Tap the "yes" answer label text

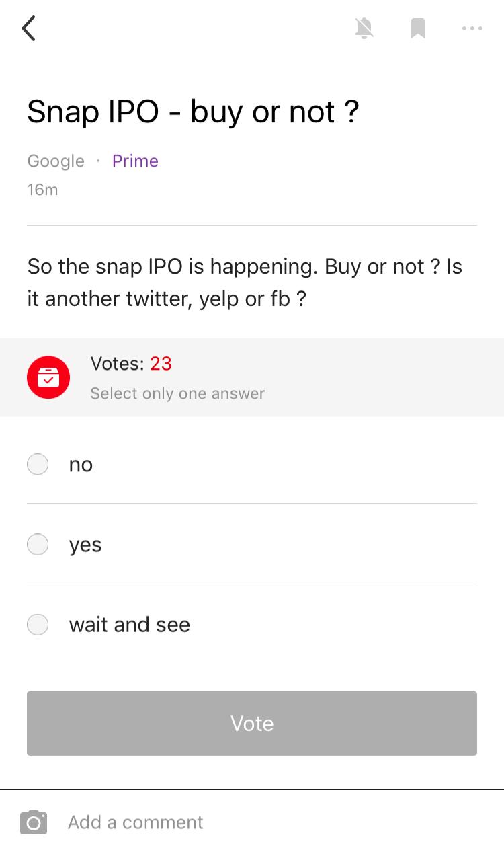(85, 545)
